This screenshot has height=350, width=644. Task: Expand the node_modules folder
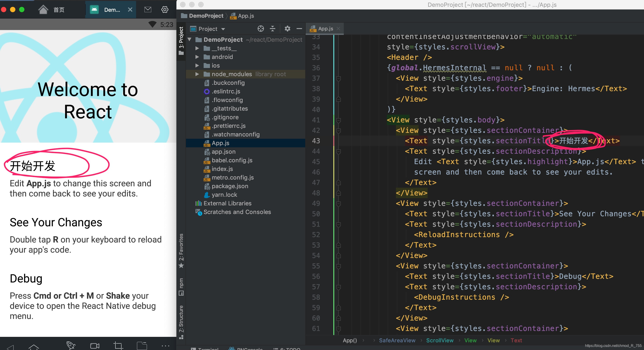coord(197,74)
